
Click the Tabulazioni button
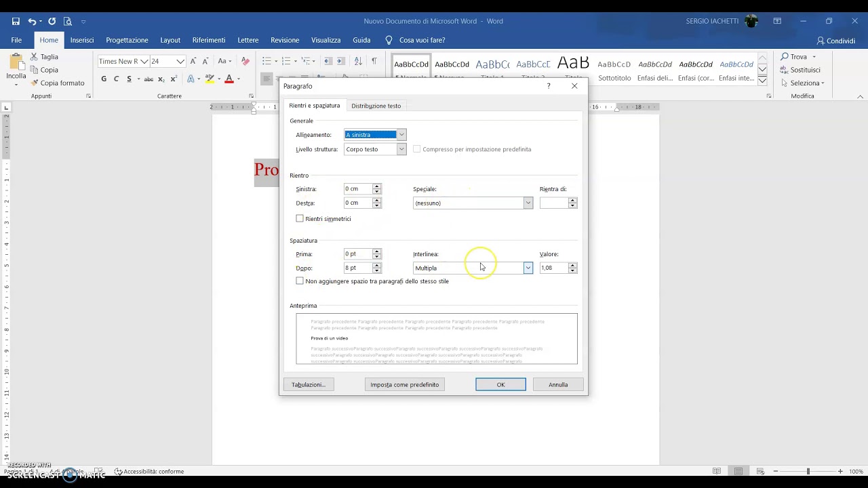308,384
